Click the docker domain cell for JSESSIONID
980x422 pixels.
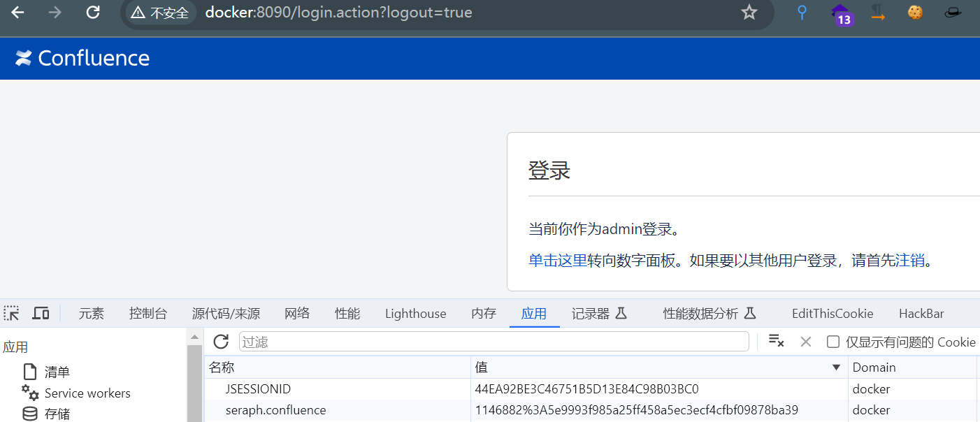coord(871,389)
